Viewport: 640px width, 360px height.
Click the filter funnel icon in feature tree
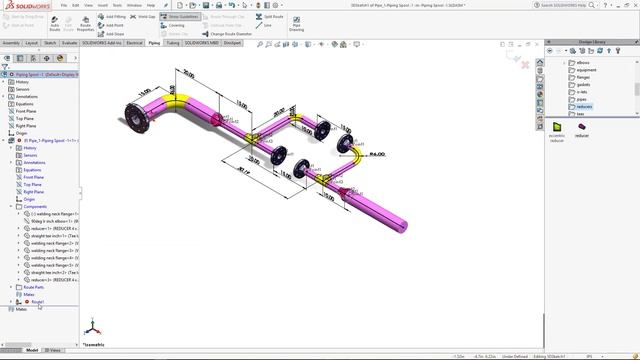5,67
